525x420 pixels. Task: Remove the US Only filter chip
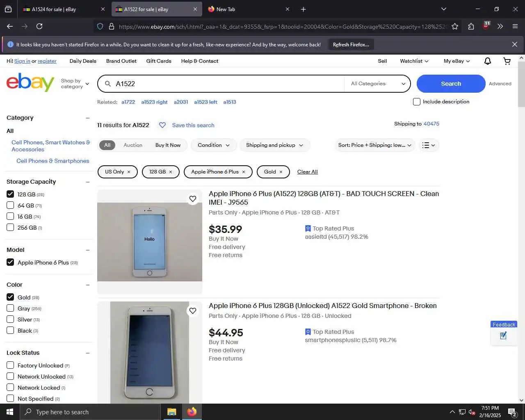pos(129,172)
